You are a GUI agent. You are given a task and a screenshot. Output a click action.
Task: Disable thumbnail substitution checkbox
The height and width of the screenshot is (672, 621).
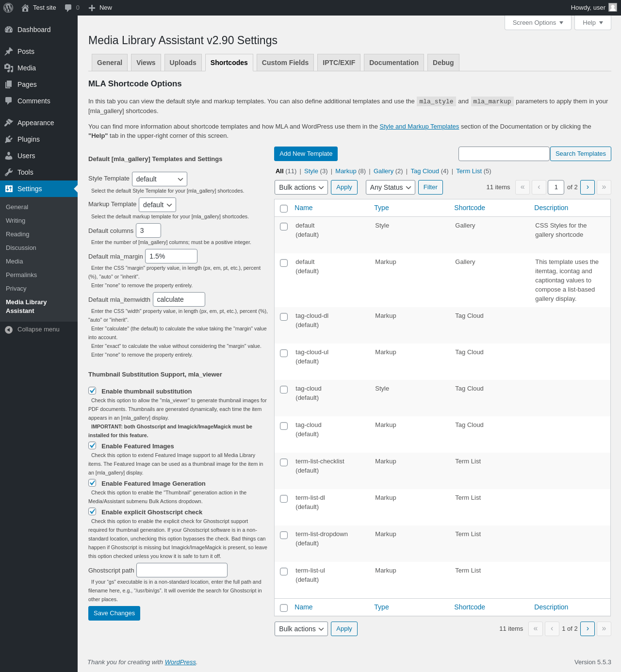pyautogui.click(x=92, y=391)
